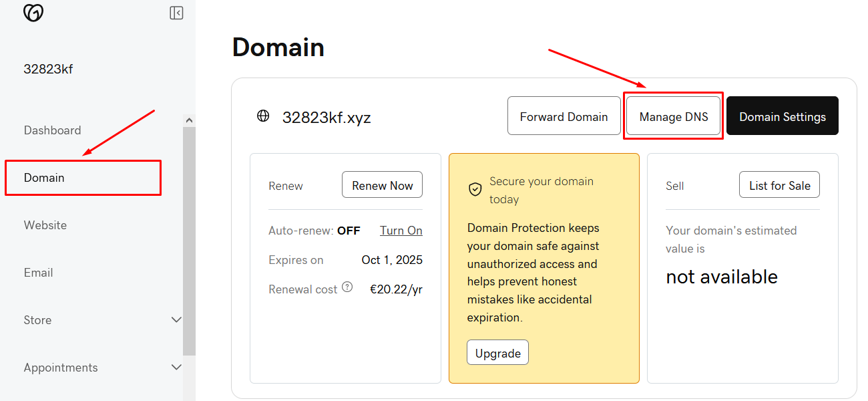Go to the Email section
The image size is (868, 401).
[38, 272]
